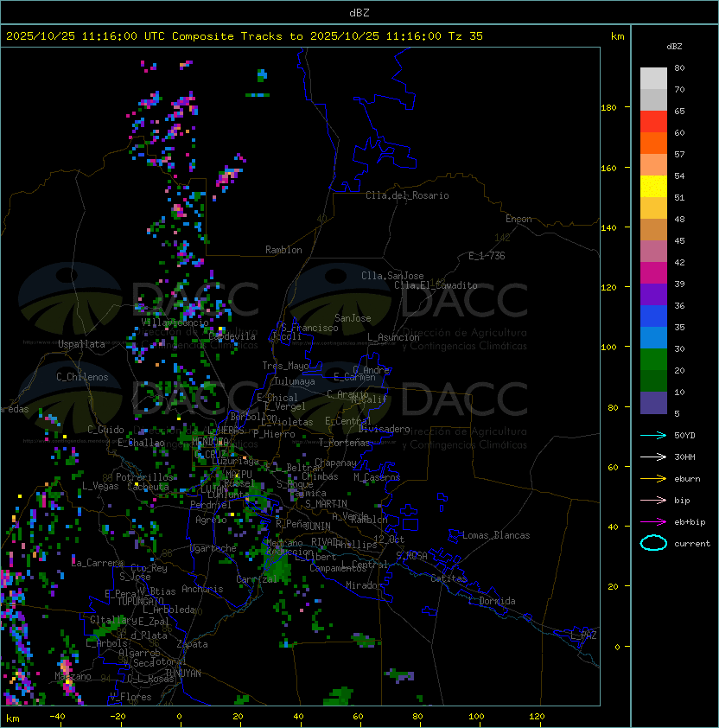Screen dimensions: 719x728
Task: Click the 'Manzano' map label
Action: click(x=73, y=676)
